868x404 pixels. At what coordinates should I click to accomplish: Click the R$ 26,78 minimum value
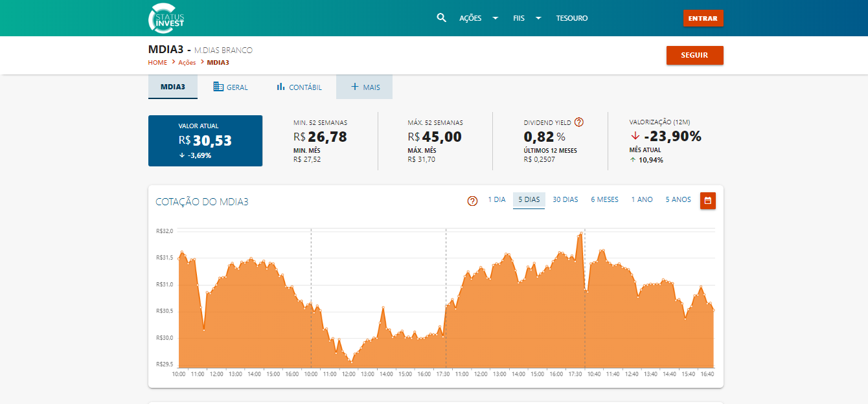320,137
